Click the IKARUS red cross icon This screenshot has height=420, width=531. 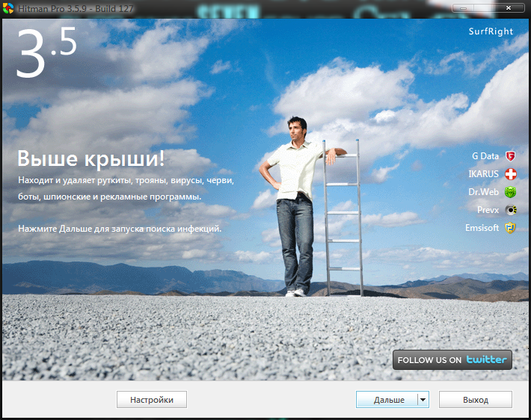click(x=510, y=174)
